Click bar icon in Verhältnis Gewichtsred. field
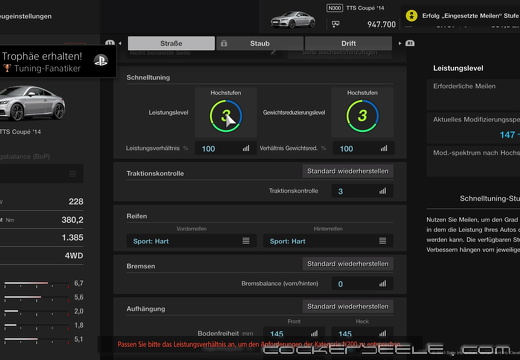Screen dimensions: 520x360 point(384,148)
